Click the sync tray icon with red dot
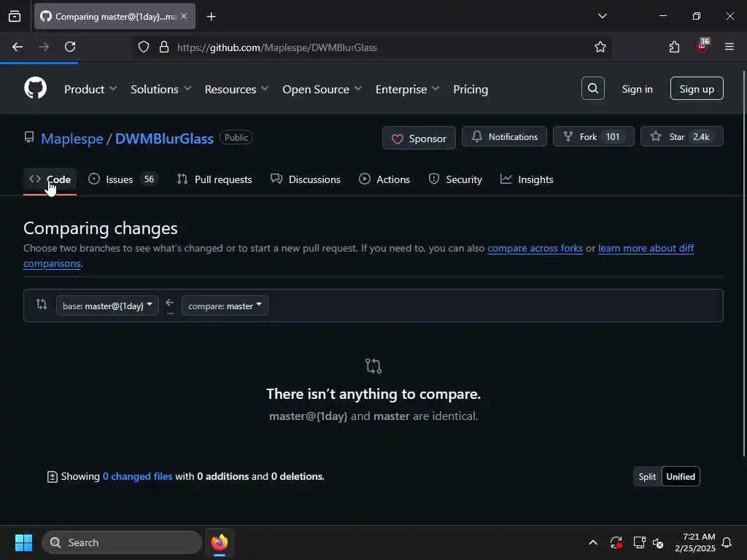This screenshot has height=560, width=747. pyautogui.click(x=616, y=542)
